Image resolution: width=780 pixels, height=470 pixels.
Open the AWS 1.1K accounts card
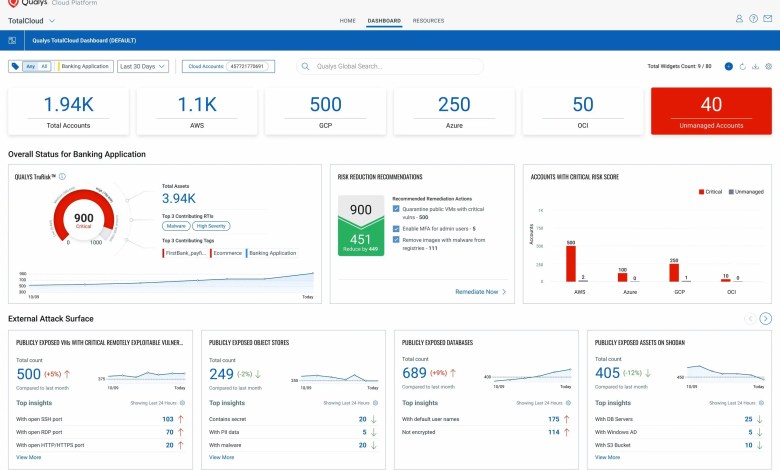click(x=197, y=111)
